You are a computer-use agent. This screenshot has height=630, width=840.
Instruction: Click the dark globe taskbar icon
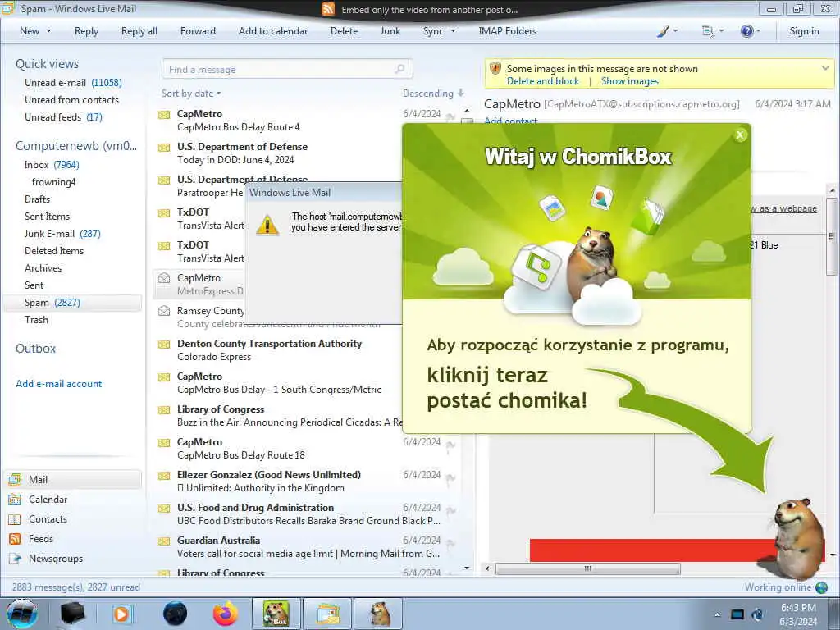pos(175,614)
